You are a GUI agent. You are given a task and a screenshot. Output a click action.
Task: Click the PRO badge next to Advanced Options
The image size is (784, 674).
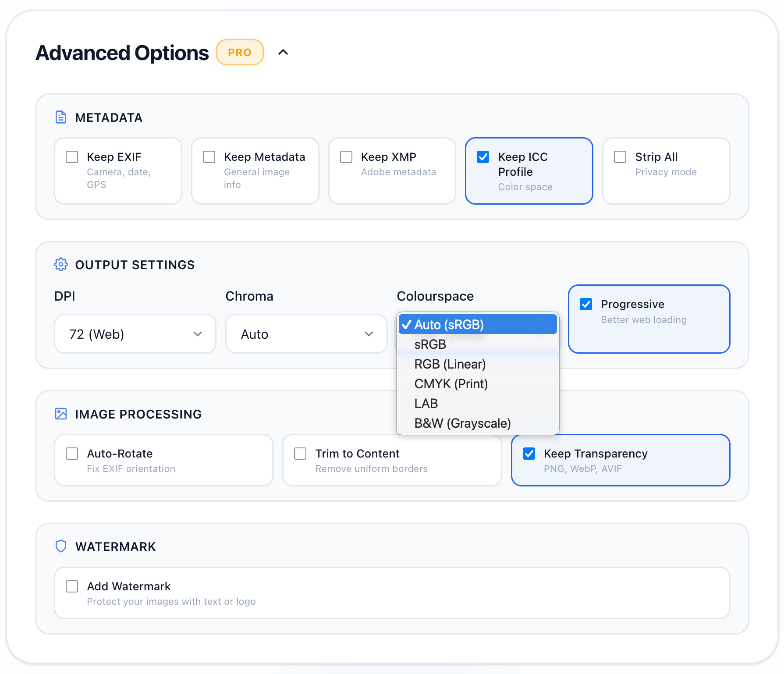[239, 52]
